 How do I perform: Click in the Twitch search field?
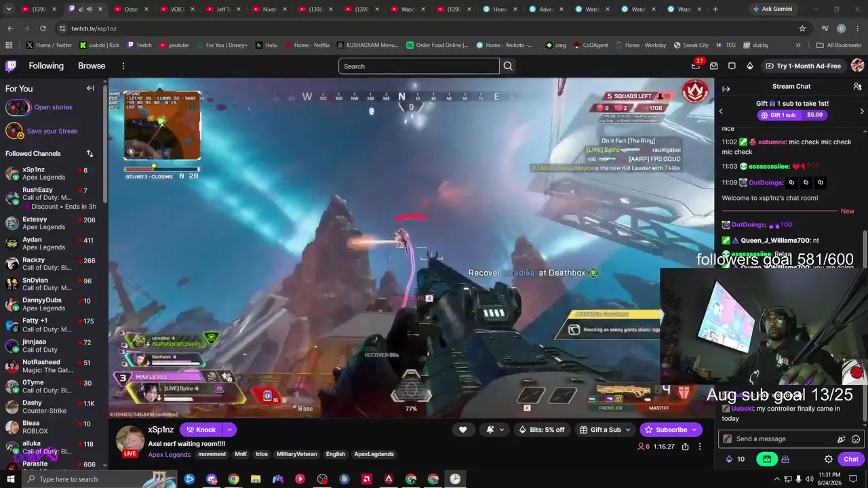click(419, 66)
